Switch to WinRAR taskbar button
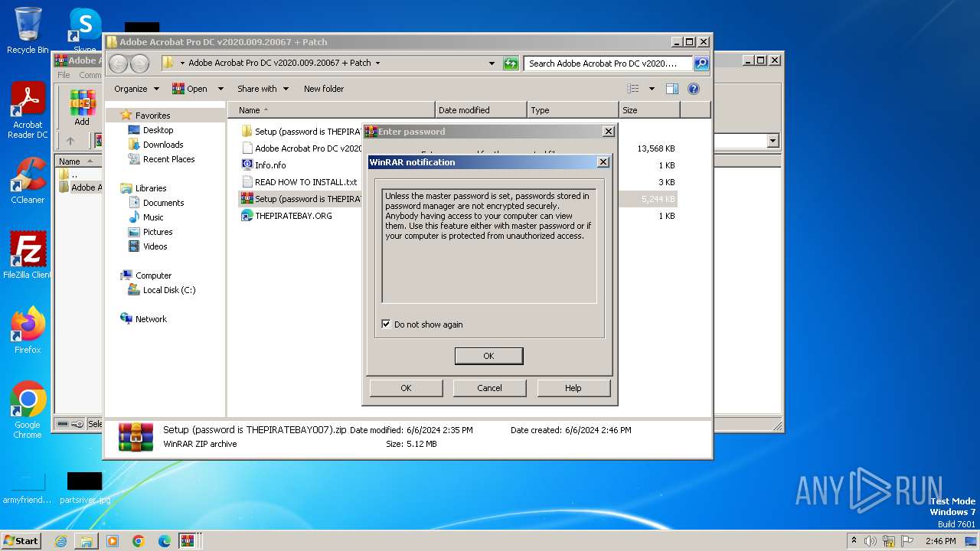 coord(188,541)
